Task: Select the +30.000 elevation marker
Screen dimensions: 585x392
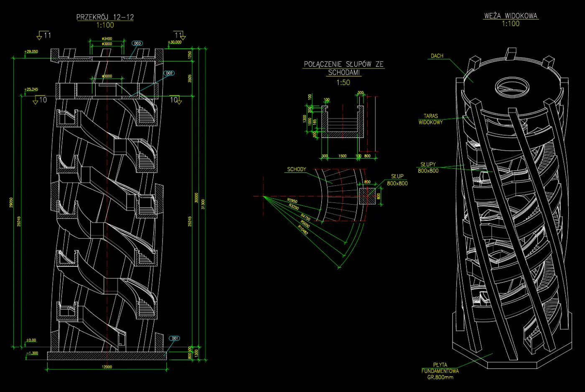Action: pyautogui.click(x=175, y=42)
